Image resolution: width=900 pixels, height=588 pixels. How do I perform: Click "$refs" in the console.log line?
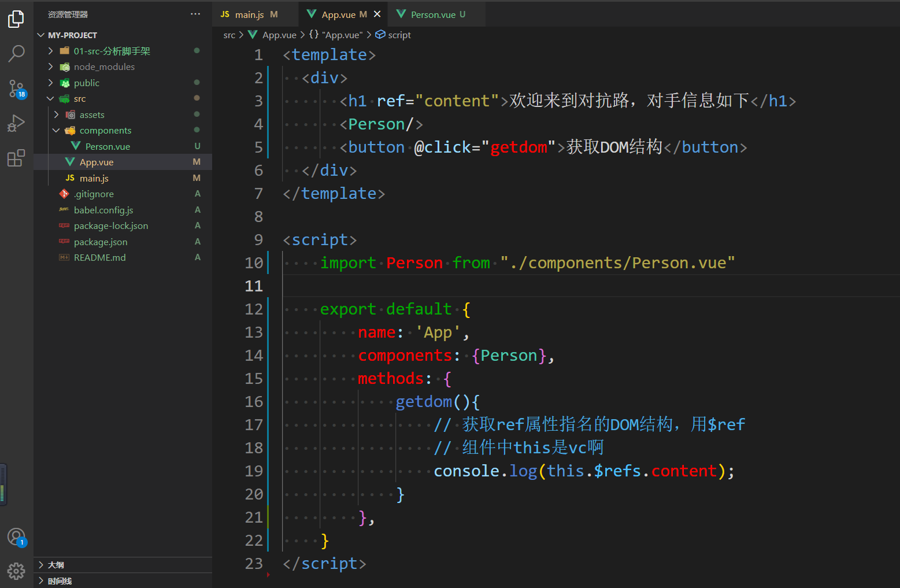click(x=617, y=471)
